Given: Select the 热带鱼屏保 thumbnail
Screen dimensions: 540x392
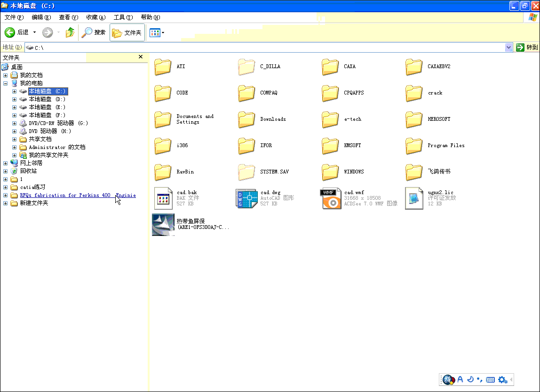Looking at the screenshot, I should pyautogui.click(x=163, y=225).
